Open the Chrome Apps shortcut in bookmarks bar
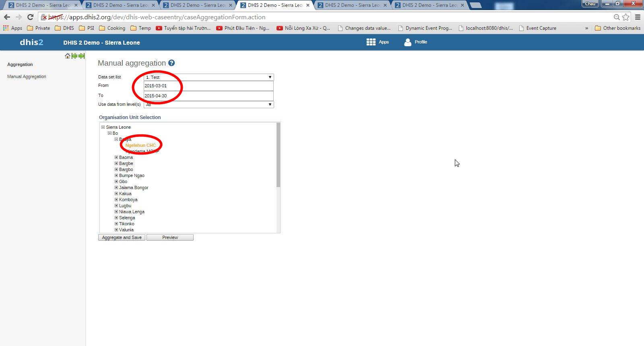 pos(12,28)
